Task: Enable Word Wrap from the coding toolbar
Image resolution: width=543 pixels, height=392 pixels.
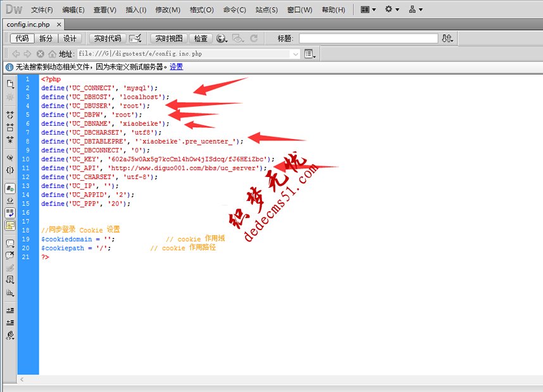Action: pyautogui.click(x=9, y=212)
